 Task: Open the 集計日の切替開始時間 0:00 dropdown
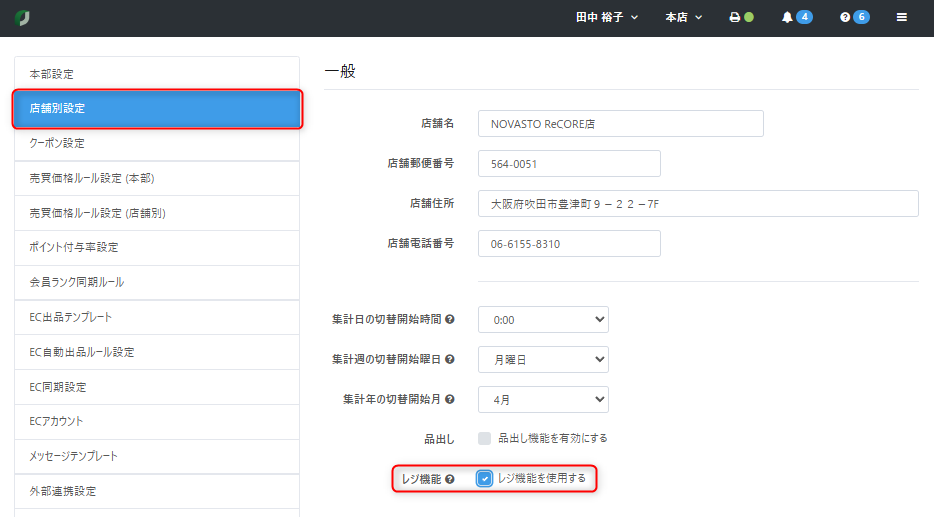pos(543,320)
